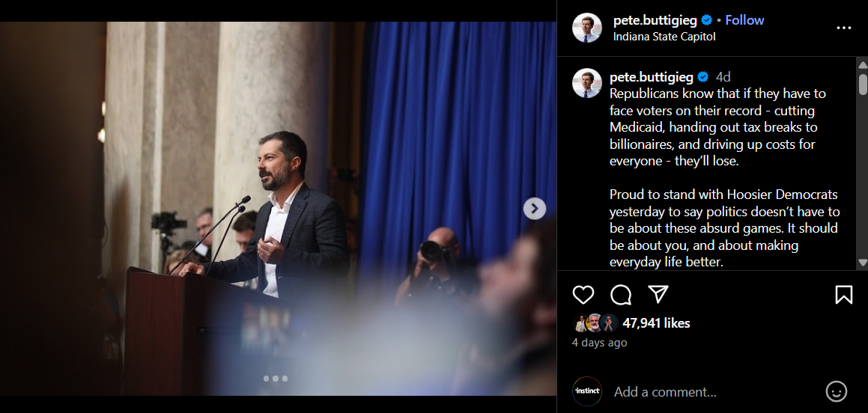Screen dimensions: 868x413
Task: Save the post with the bookmark icon
Action: click(x=843, y=295)
